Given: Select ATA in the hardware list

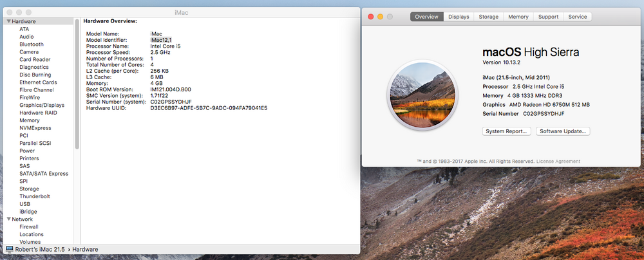Looking at the screenshot, I should (24, 29).
